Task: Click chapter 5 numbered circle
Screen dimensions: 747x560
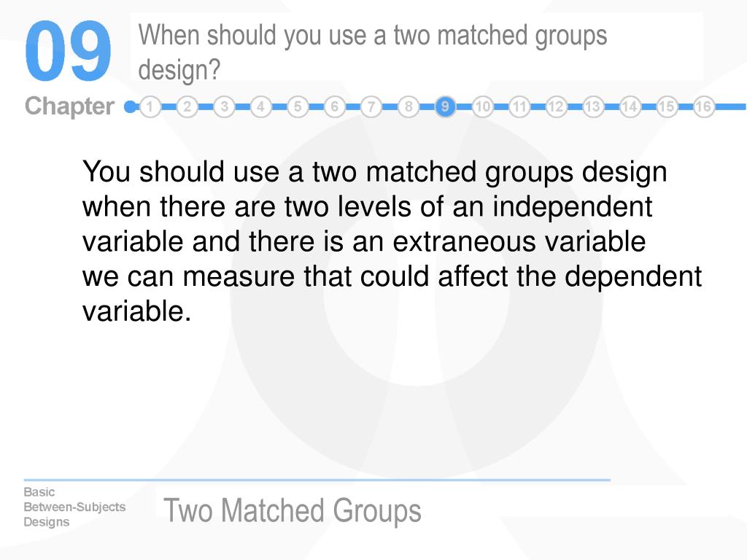Action: pos(298,106)
